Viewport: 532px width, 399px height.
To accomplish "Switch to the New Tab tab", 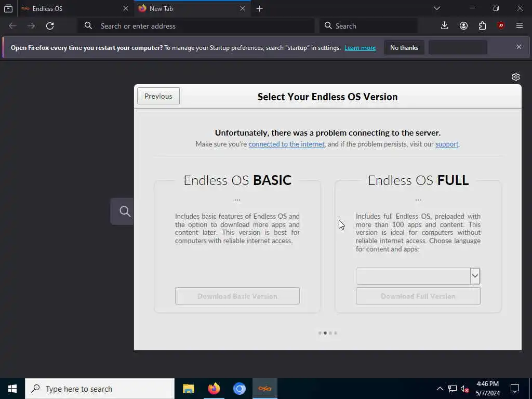I will [192, 8].
